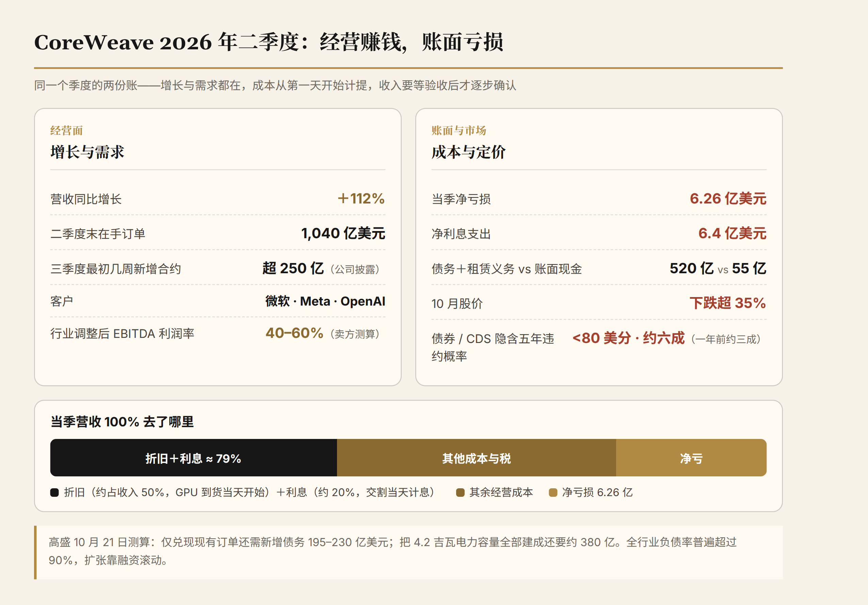Click the '520 亿 vs 55 亿' comparison value
The width and height of the screenshot is (868, 605).
point(718,268)
